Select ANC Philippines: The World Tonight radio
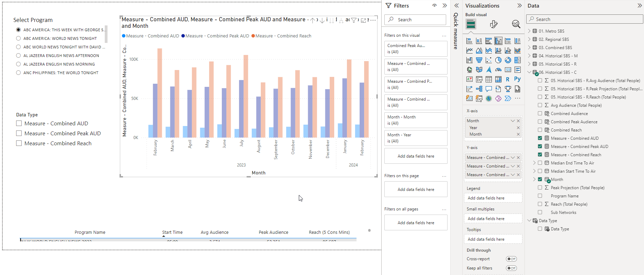Image resolution: width=644 pixels, height=275 pixels. [19, 73]
